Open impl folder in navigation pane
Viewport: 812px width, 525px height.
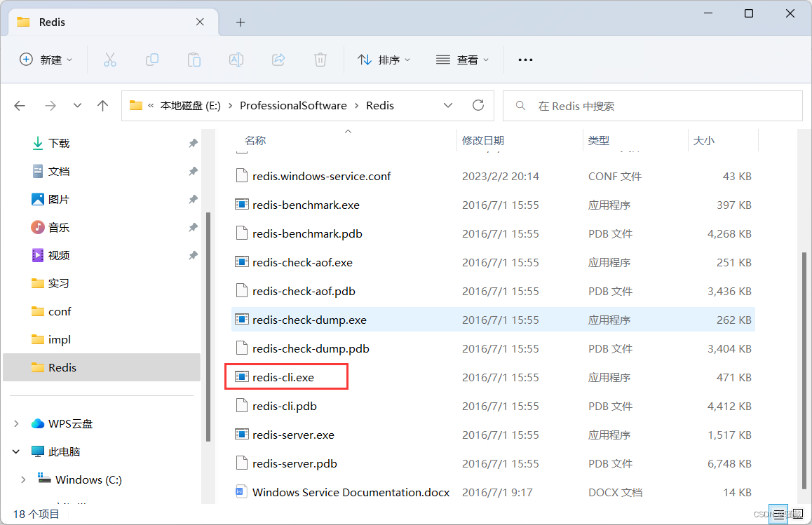pyautogui.click(x=60, y=339)
